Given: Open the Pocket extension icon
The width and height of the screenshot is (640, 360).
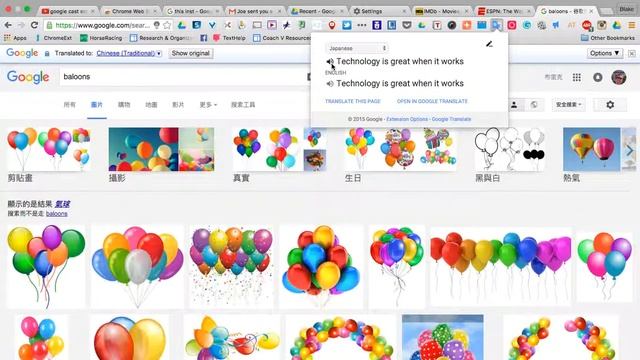Looking at the screenshot, I should pyautogui.click(x=407, y=25).
